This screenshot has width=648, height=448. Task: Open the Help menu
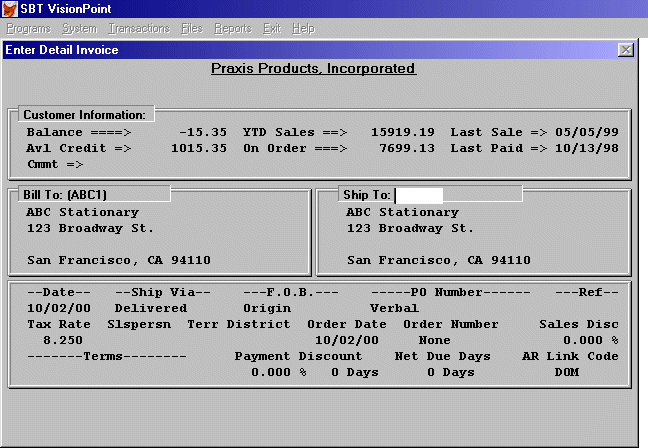[x=303, y=29]
